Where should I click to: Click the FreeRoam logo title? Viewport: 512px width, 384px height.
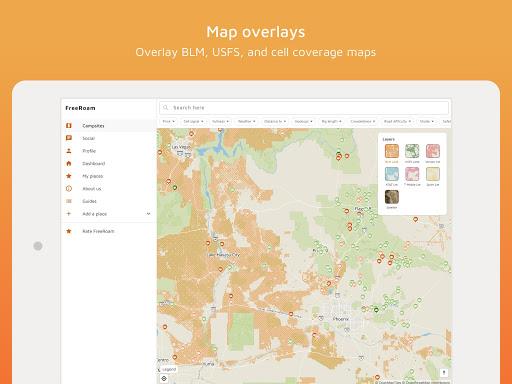tap(80, 108)
